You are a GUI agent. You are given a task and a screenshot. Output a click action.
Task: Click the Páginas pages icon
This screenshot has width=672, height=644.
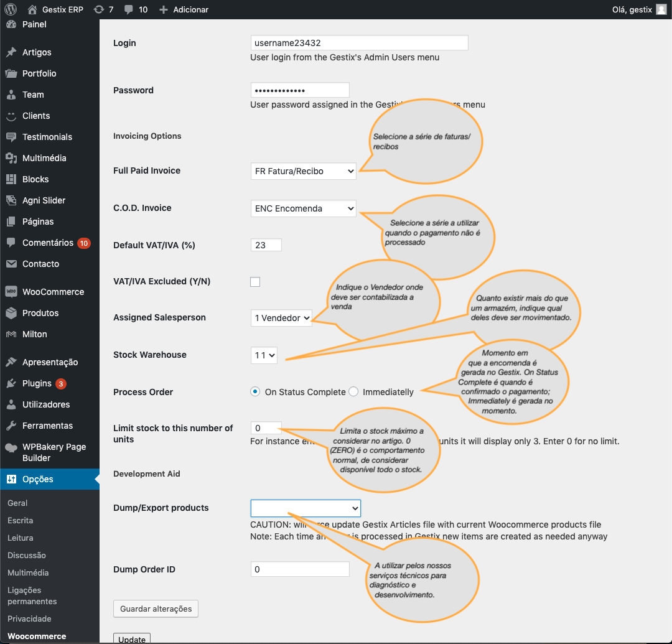tap(11, 222)
